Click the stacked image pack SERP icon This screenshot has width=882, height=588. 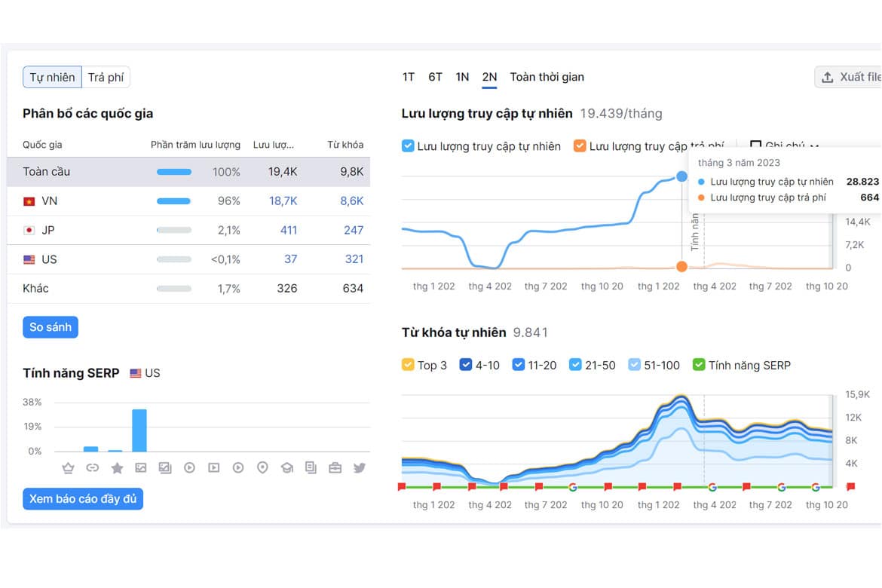click(x=165, y=467)
